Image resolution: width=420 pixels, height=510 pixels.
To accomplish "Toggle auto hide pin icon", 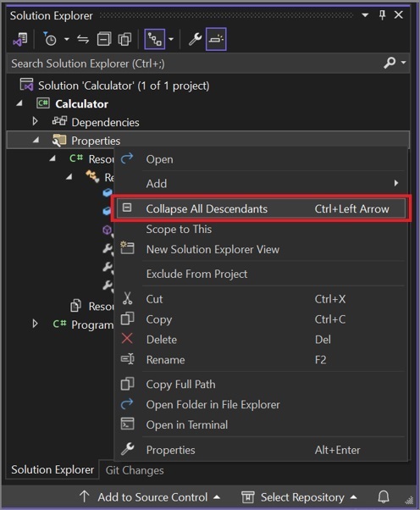I will coord(382,15).
